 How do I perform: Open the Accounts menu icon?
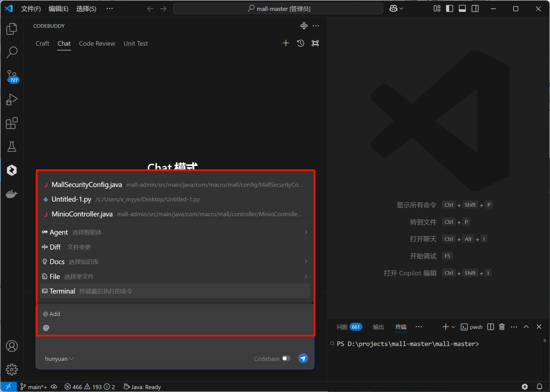click(12, 346)
